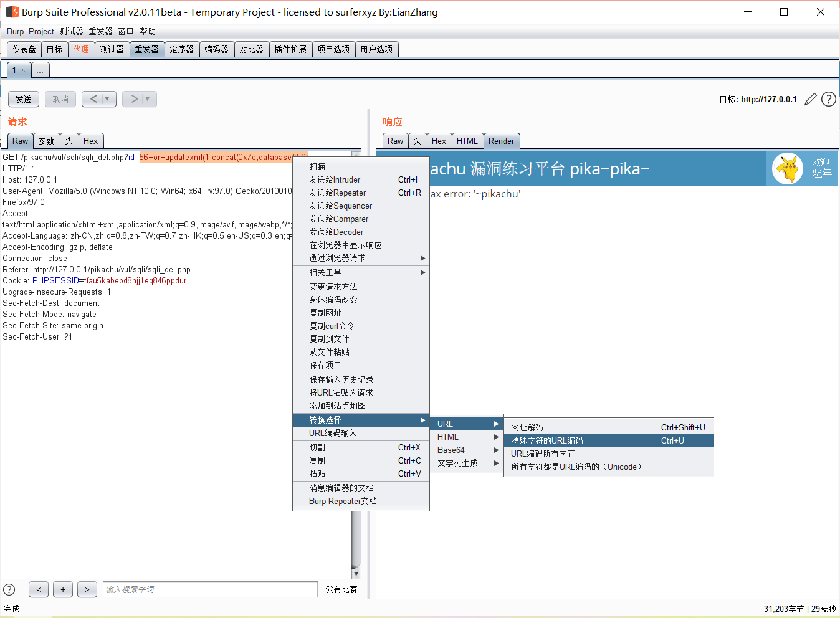Expand the 文字列生成 submenu
840x618 pixels.
click(x=466, y=463)
